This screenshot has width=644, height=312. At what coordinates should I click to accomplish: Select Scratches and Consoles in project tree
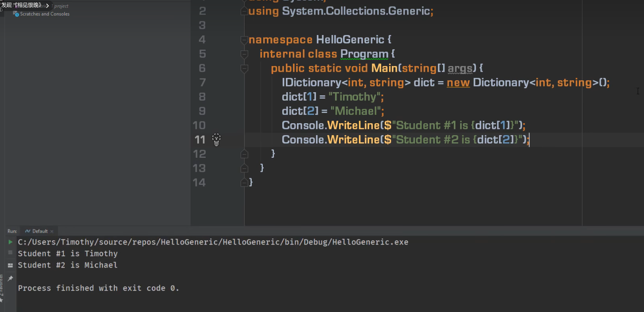point(44,14)
